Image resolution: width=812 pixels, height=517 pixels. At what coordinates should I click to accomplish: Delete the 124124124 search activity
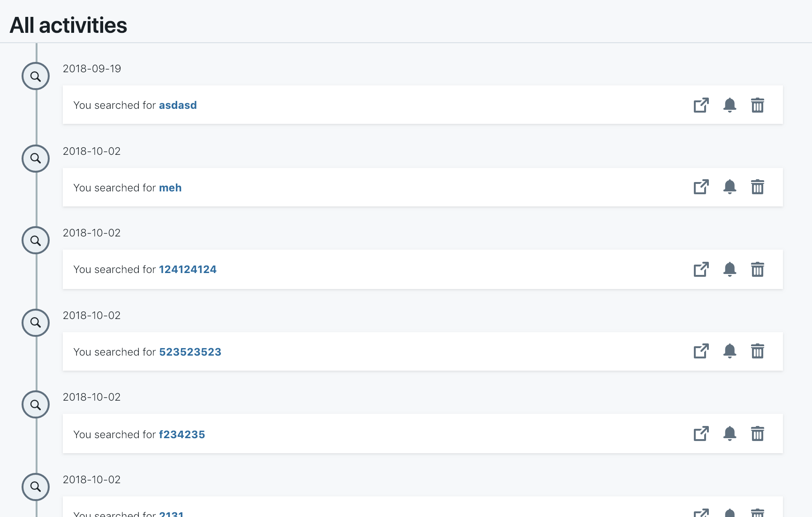point(758,269)
